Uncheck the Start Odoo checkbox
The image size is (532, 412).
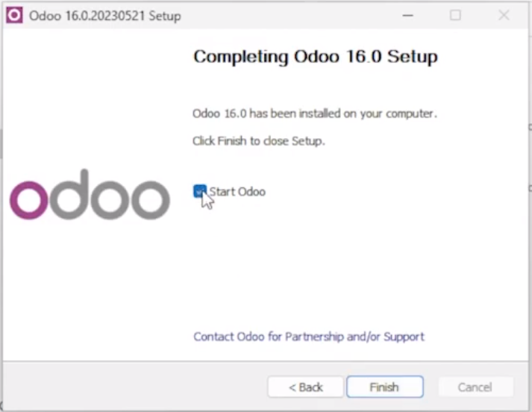pyautogui.click(x=199, y=192)
